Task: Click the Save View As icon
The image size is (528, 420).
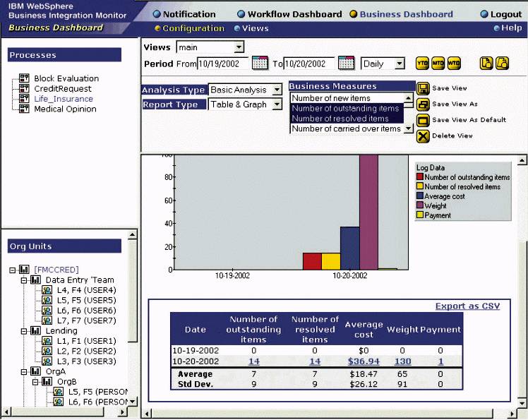Action: pos(423,104)
